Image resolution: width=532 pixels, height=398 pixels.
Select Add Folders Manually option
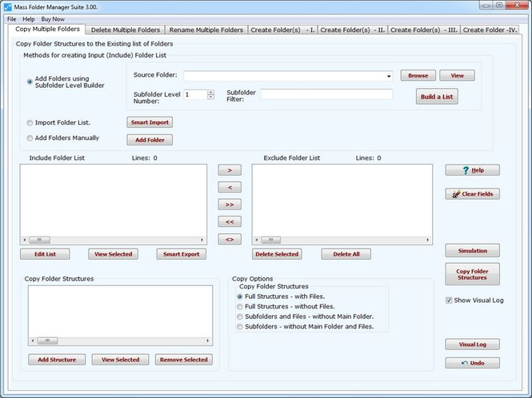pos(30,138)
